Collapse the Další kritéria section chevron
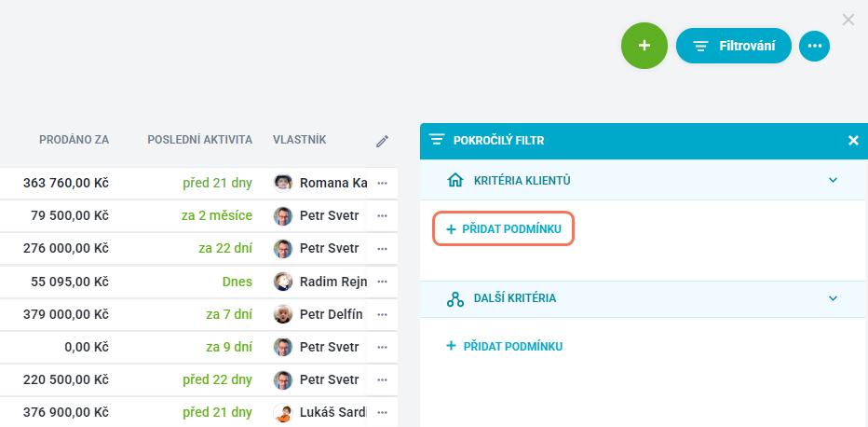Screen dimensions: 868x427 833,298
